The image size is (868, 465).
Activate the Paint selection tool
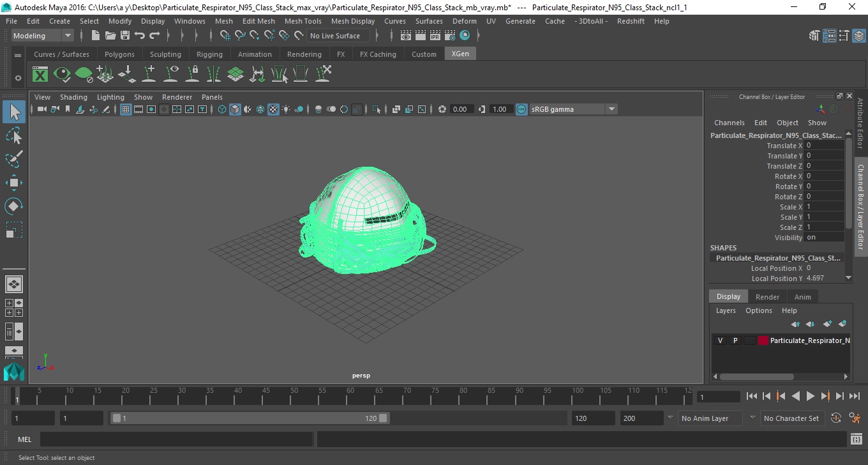point(14,159)
